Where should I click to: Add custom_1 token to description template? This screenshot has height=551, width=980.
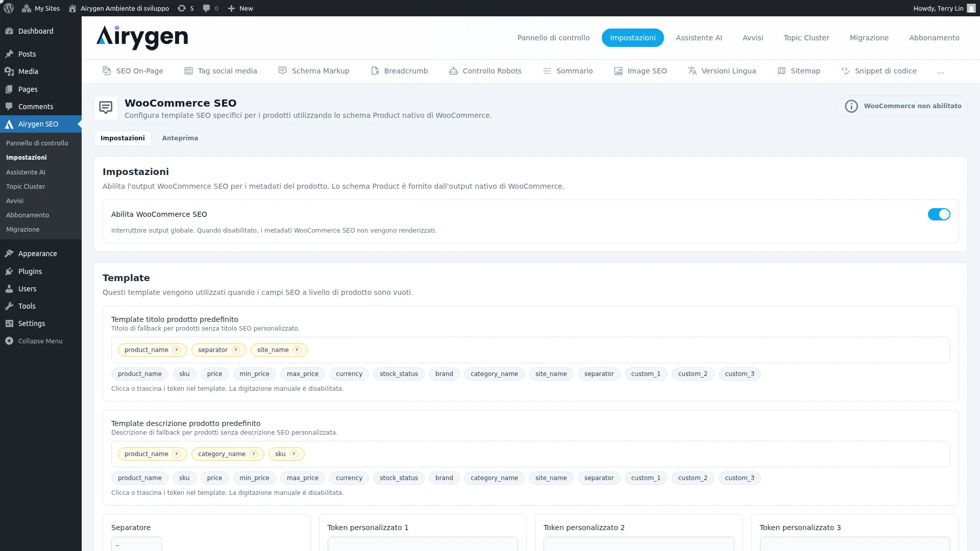coord(646,478)
